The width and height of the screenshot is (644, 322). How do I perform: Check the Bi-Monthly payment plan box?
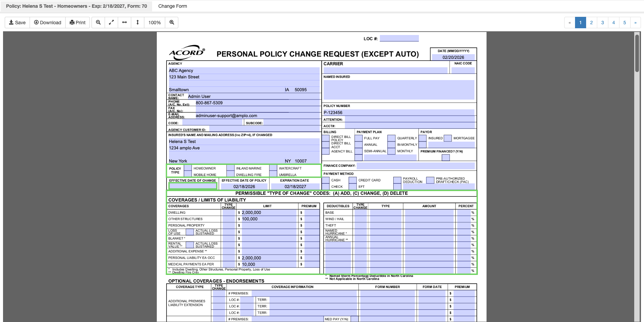click(x=391, y=145)
